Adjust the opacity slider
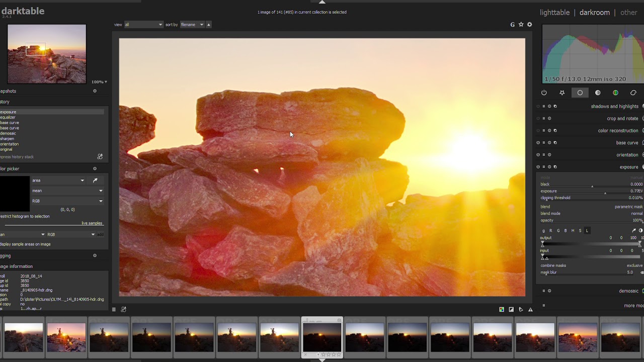The height and width of the screenshot is (362, 644). (x=592, y=220)
